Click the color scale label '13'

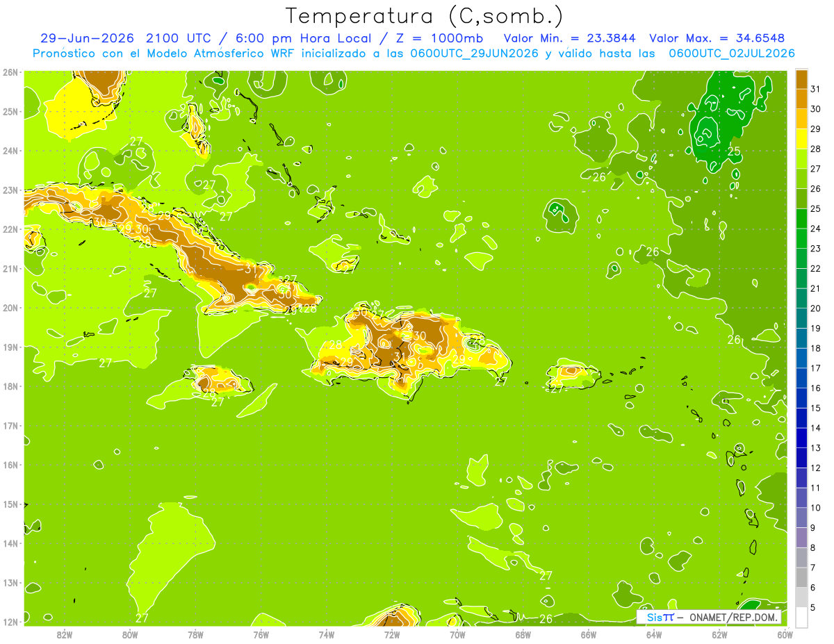815,448
